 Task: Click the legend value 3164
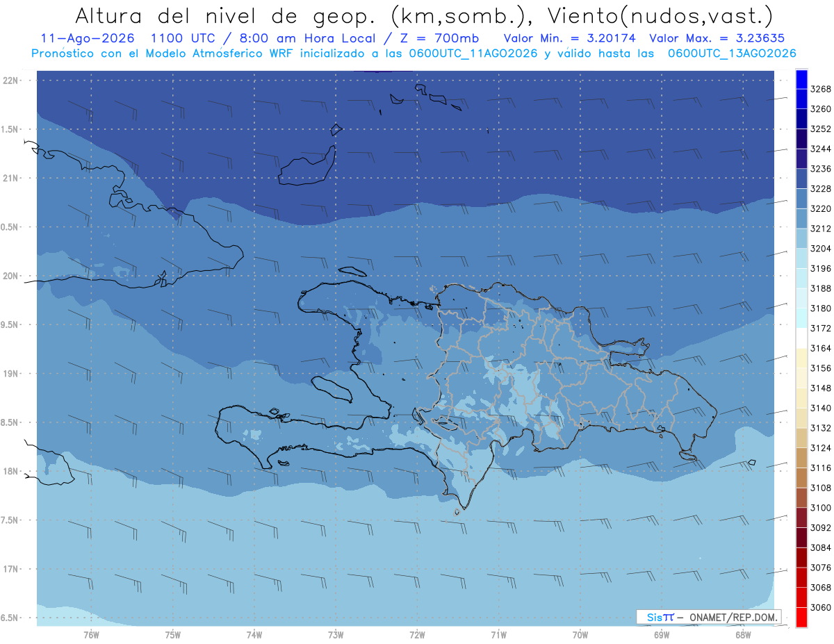point(821,348)
